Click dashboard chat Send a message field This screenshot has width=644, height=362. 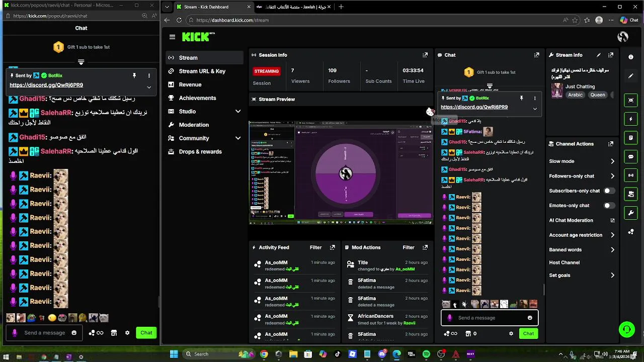pyautogui.click(x=489, y=318)
